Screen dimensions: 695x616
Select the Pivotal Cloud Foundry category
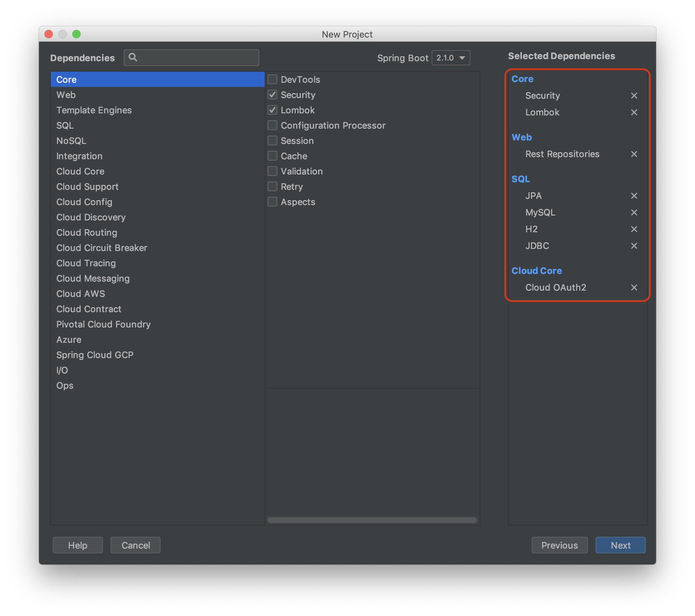pyautogui.click(x=157, y=324)
